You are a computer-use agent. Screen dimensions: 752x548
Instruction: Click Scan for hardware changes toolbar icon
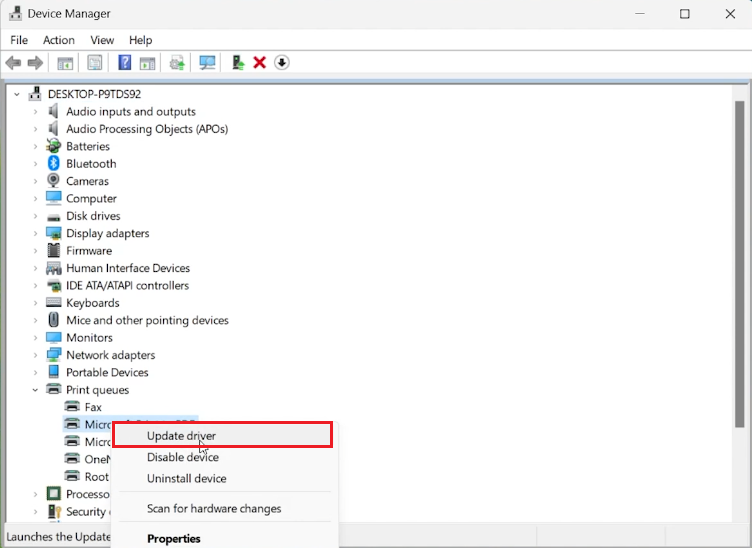(208, 63)
